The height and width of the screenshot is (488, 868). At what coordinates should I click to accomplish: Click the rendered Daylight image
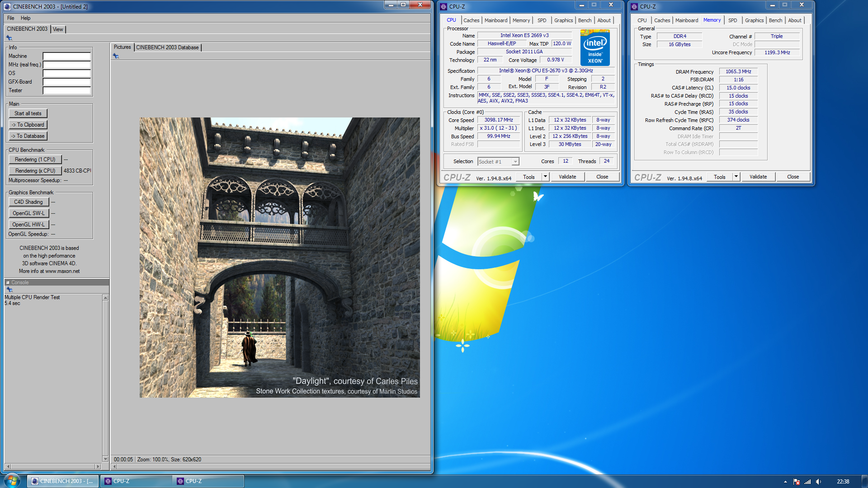[280, 258]
